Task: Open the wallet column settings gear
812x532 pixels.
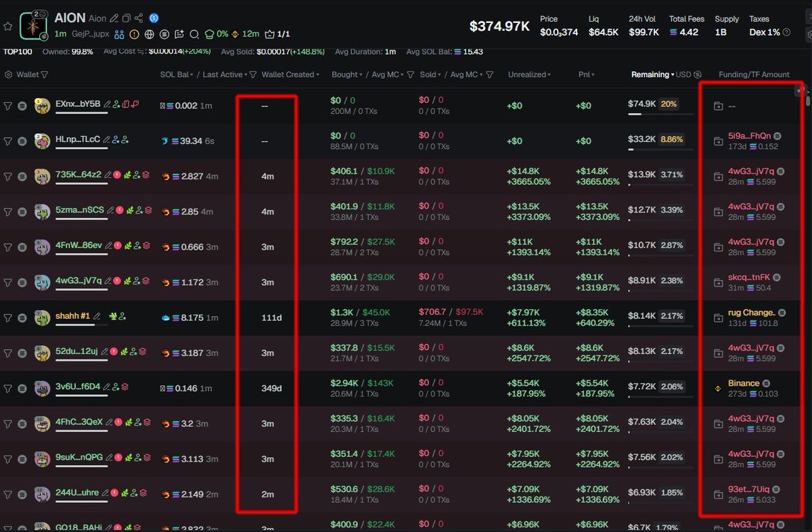Action: tap(9, 74)
